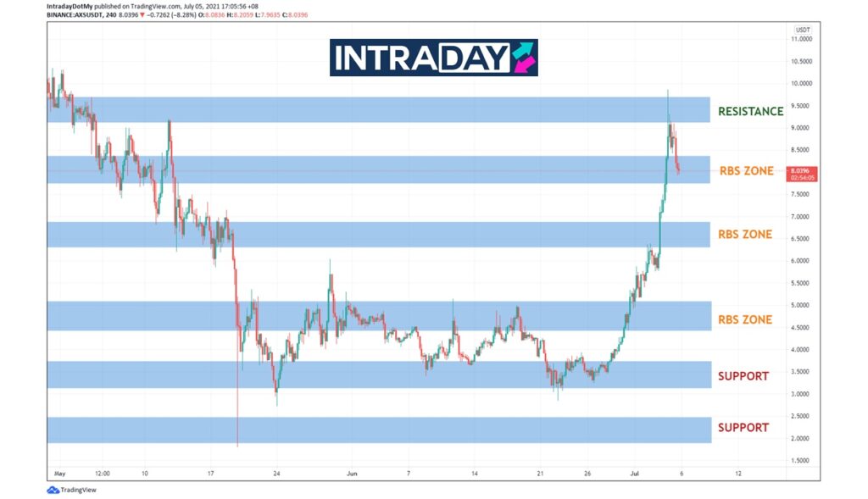Screen dimensions: 868x499
Task: Click the bottom SUPPORT label
Action: pos(743,428)
